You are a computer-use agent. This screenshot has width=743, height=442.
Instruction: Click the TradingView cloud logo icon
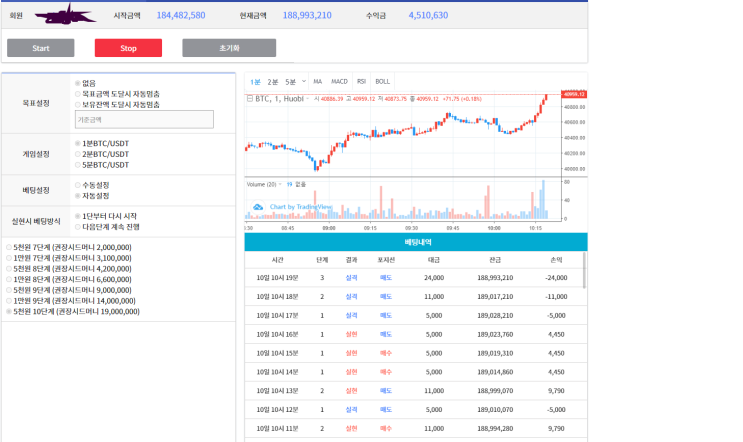click(x=258, y=207)
